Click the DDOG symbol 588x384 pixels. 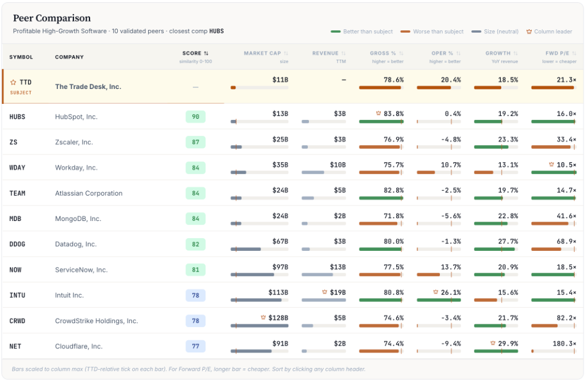17,244
